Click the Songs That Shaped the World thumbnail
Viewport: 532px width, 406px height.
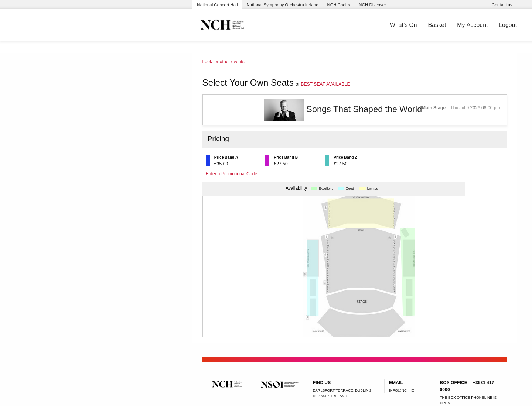[284, 110]
